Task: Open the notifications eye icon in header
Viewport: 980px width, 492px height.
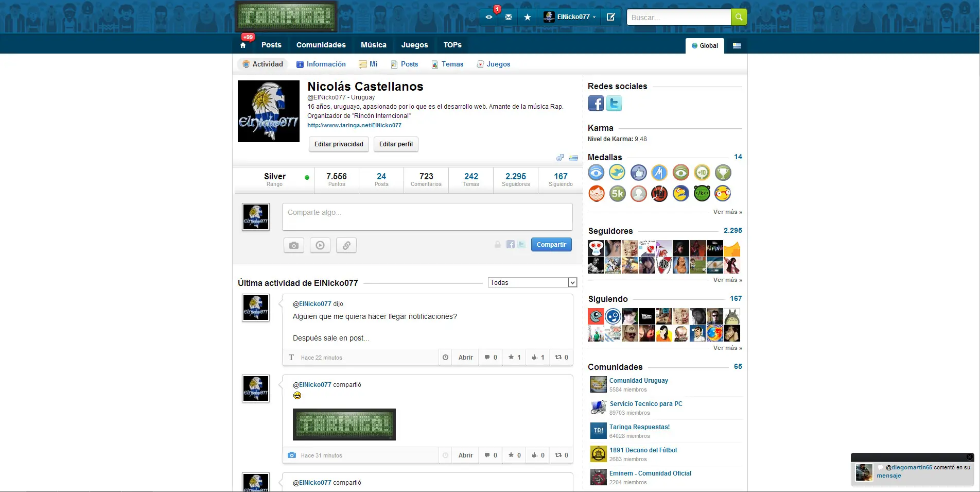Action: [489, 17]
